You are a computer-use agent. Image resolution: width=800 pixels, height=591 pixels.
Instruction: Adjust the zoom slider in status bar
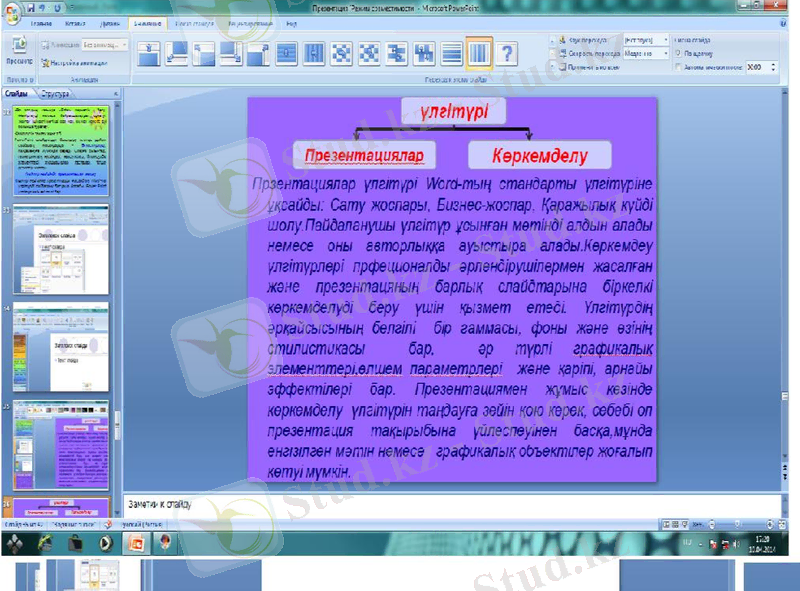pyautogui.click(x=737, y=524)
